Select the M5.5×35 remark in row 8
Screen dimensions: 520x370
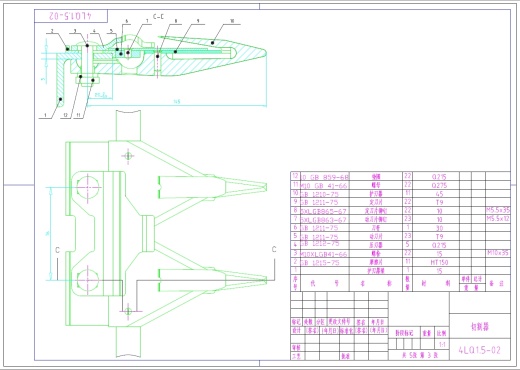tap(498, 210)
